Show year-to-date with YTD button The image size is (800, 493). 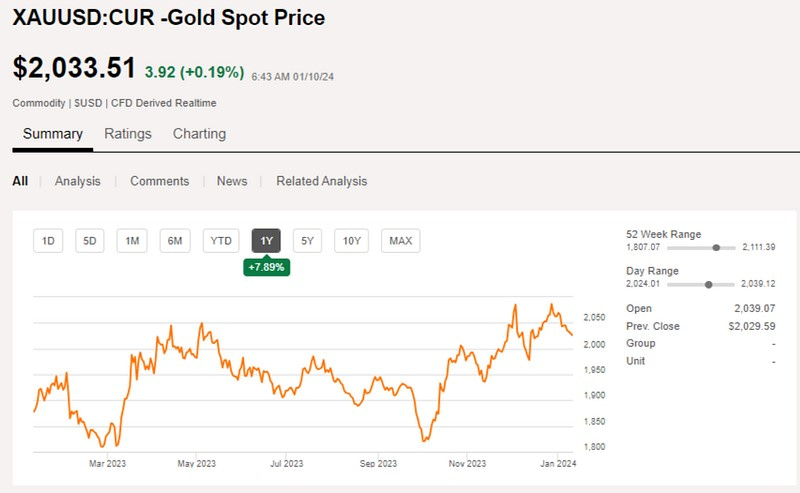coord(221,240)
